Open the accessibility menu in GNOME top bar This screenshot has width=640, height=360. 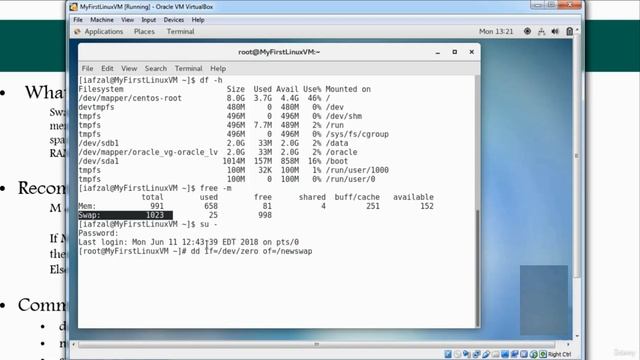[527, 31]
